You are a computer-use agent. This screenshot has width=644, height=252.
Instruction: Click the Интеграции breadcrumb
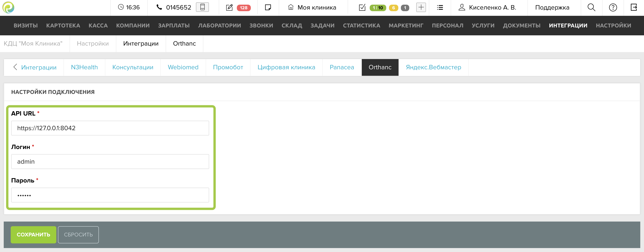(x=141, y=43)
